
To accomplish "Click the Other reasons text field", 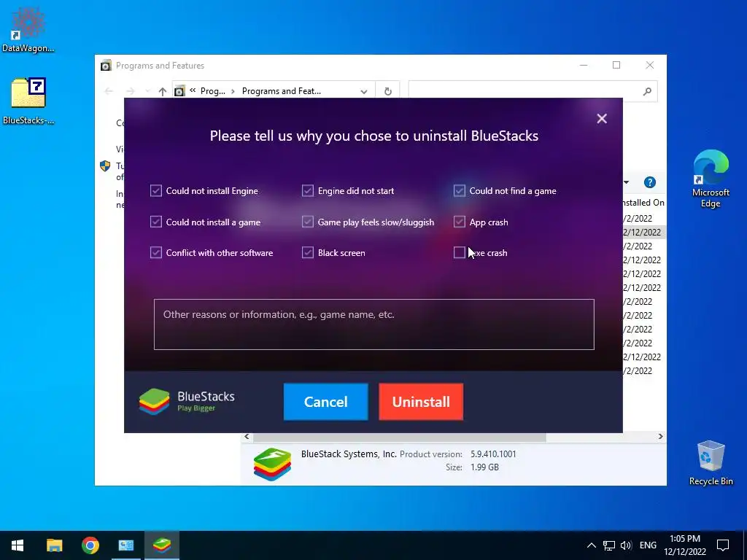I will pyautogui.click(x=374, y=324).
